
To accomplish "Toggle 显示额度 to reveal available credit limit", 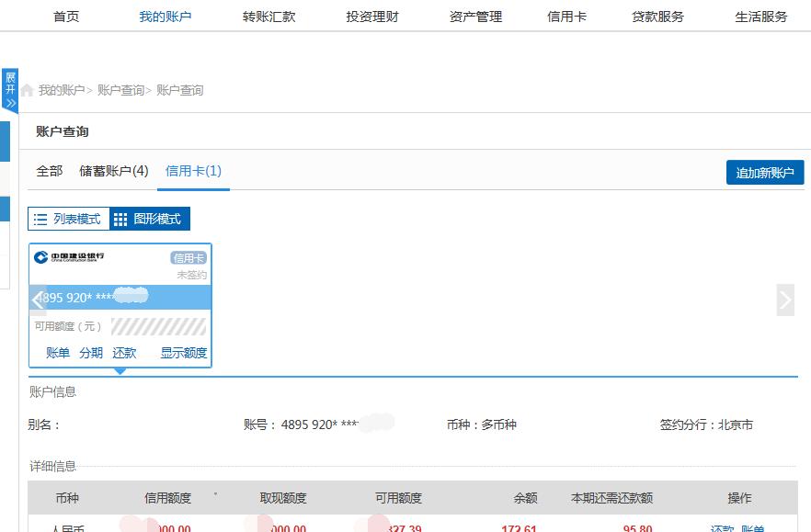I will pyautogui.click(x=183, y=352).
